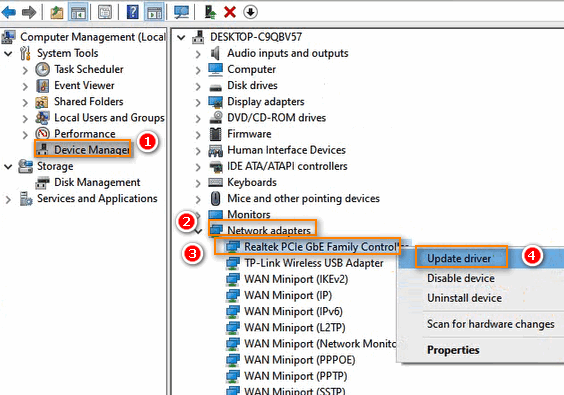The image size is (564, 395).
Task: Click the red X uninstall toolbar icon
Action: pyautogui.click(x=229, y=12)
